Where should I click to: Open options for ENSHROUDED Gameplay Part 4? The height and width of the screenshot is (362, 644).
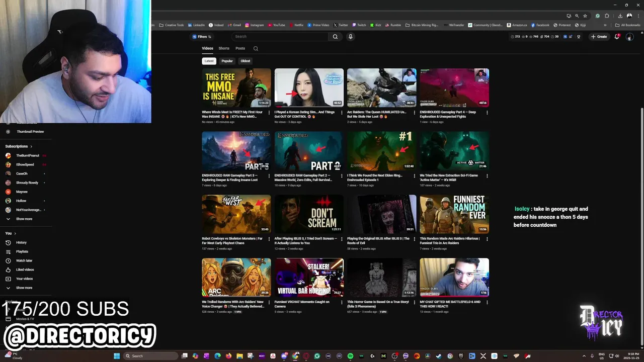487,113
